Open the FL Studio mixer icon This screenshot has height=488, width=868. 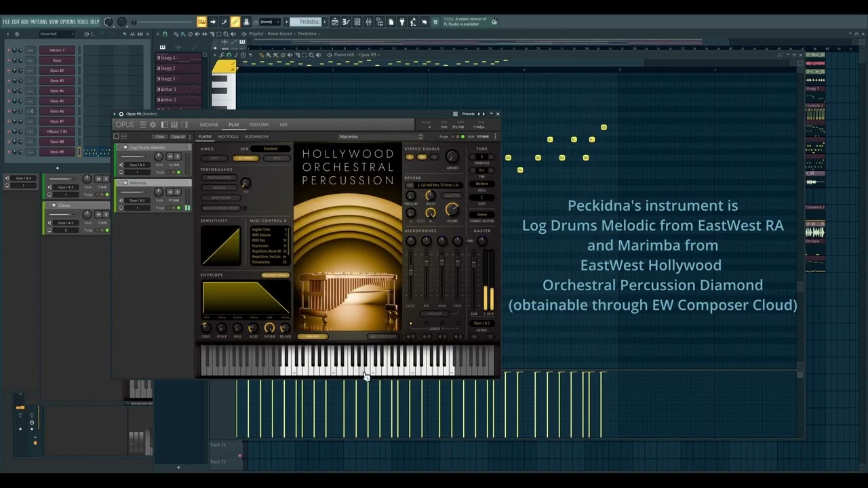click(368, 22)
